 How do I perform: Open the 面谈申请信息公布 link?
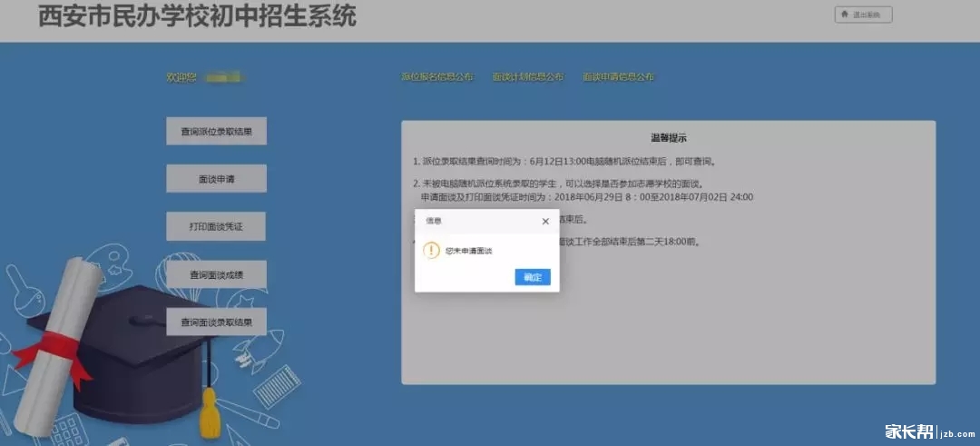click(618, 77)
